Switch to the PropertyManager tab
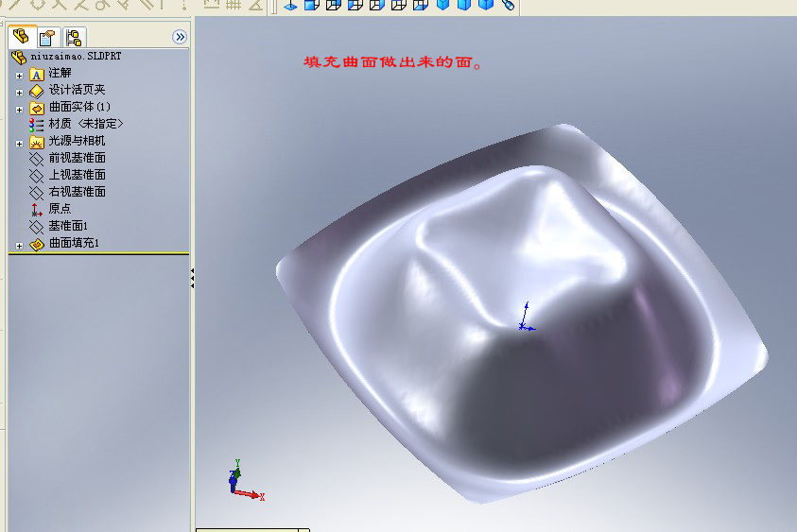 pos(47,38)
